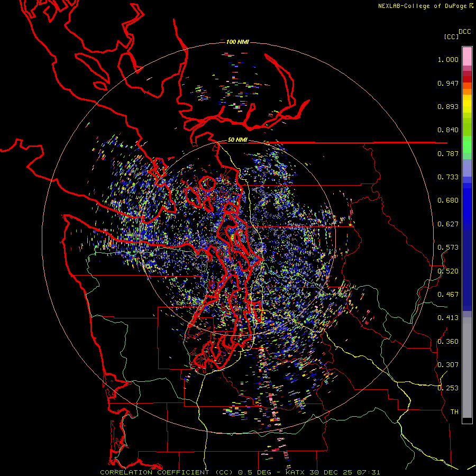476x476 pixels.
Task: Pick the bright green color bar segment
Action: point(467,144)
